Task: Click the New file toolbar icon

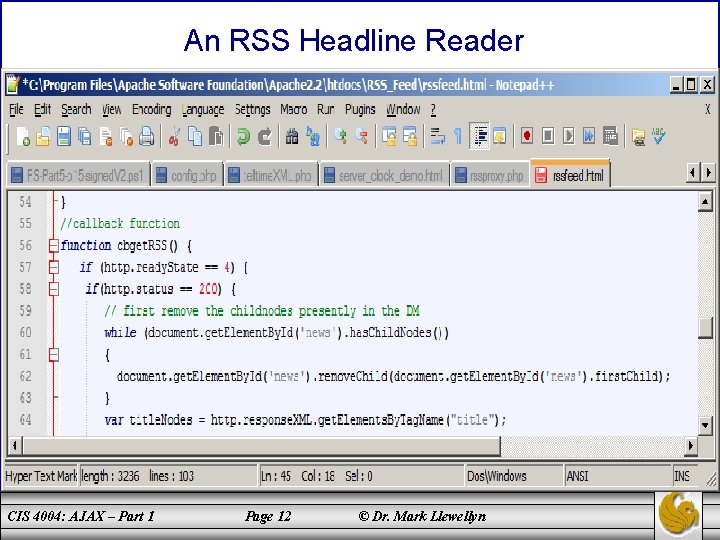Action: point(23,136)
